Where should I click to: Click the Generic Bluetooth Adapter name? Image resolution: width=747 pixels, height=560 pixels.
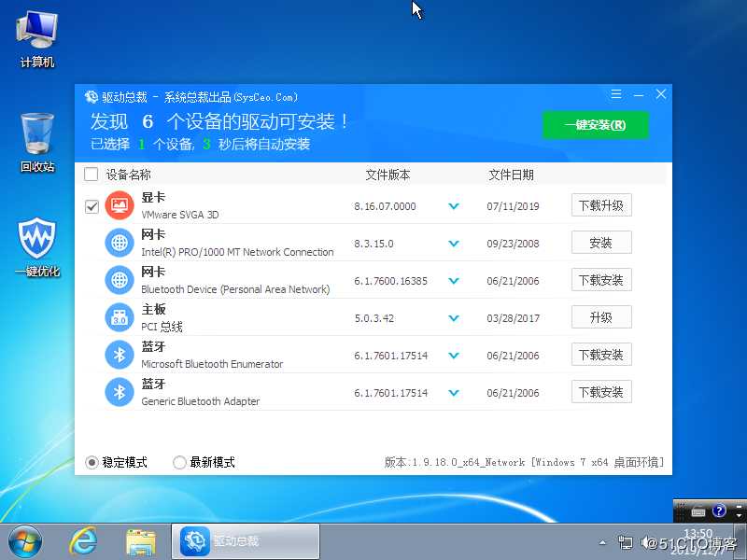click(x=201, y=401)
